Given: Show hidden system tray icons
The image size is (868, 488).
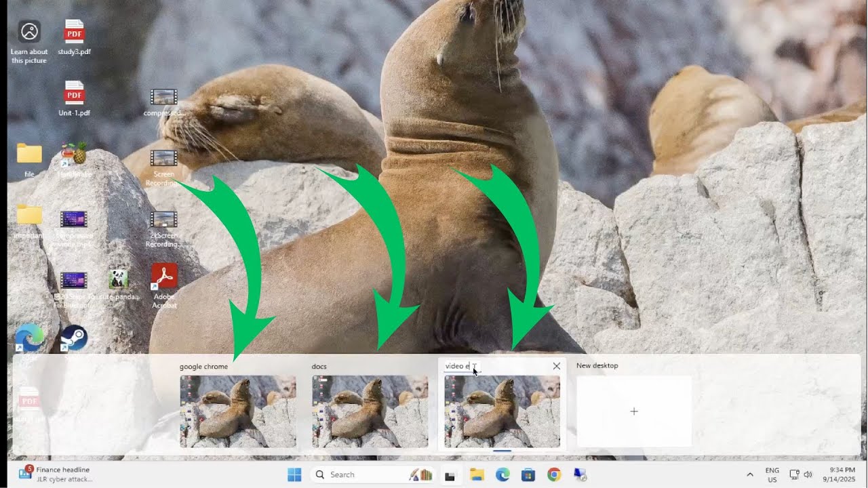Looking at the screenshot, I should [750, 474].
